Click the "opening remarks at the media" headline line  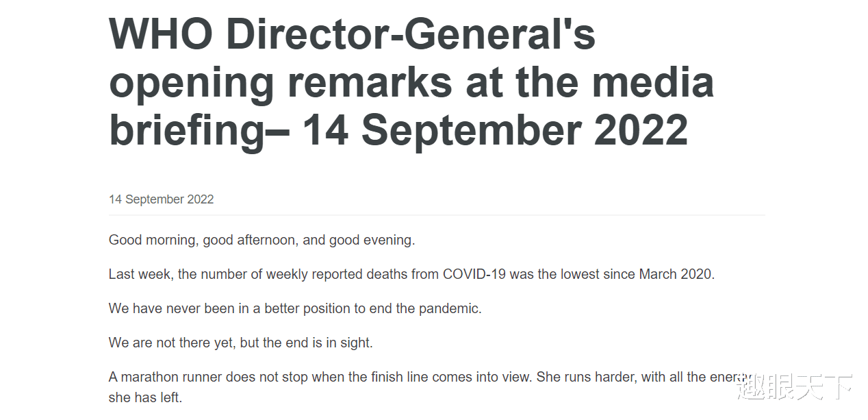411,82
